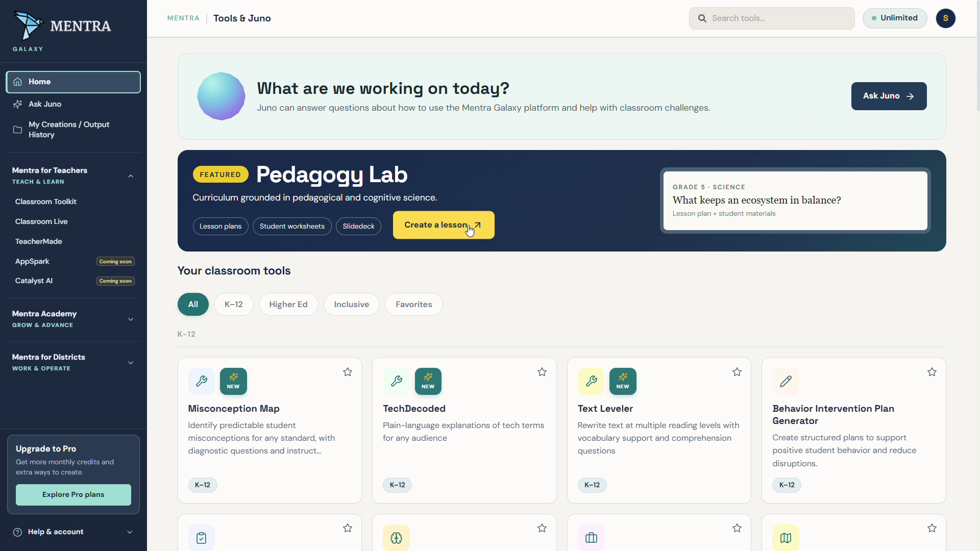980x551 pixels.
Task: Click Text Leveler yellow wrench icon
Action: tap(591, 381)
